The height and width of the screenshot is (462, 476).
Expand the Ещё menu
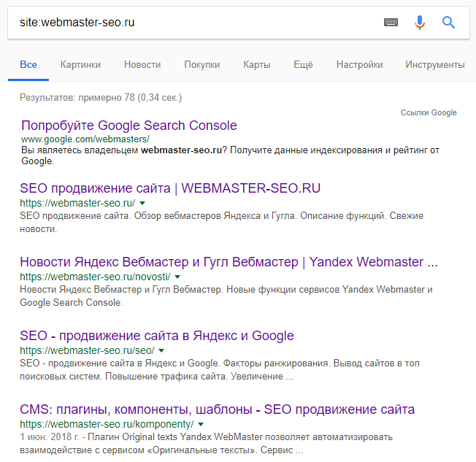[x=303, y=64]
